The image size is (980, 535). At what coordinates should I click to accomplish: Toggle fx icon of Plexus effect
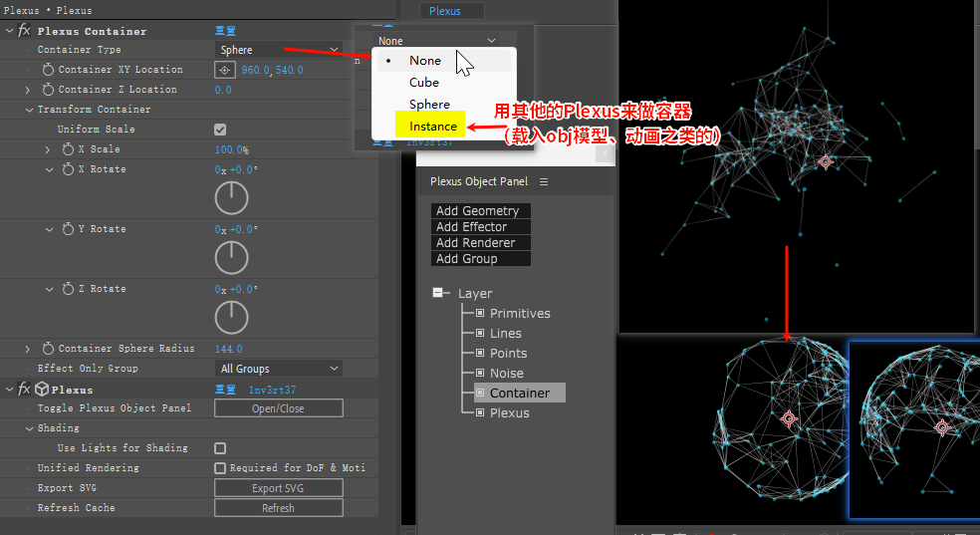(24, 390)
